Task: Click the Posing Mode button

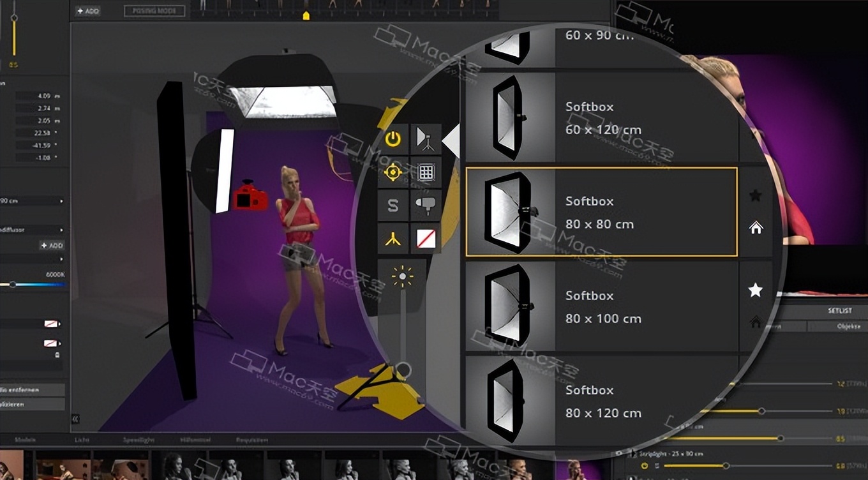Action: point(153,11)
